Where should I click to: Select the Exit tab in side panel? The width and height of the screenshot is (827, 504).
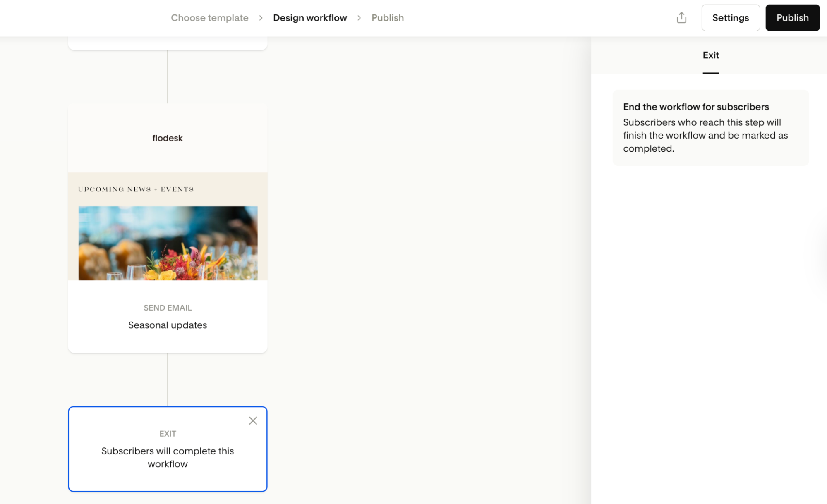pos(710,55)
